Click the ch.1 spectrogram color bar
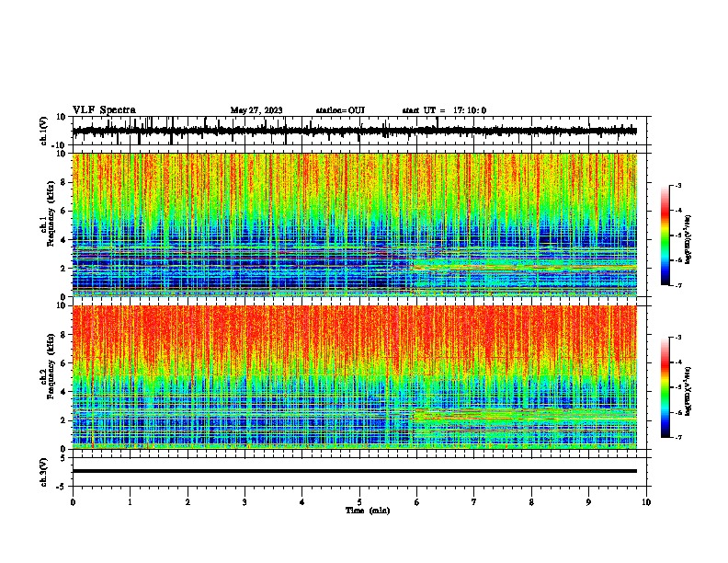The height and width of the screenshot is (563, 728). coord(665,236)
